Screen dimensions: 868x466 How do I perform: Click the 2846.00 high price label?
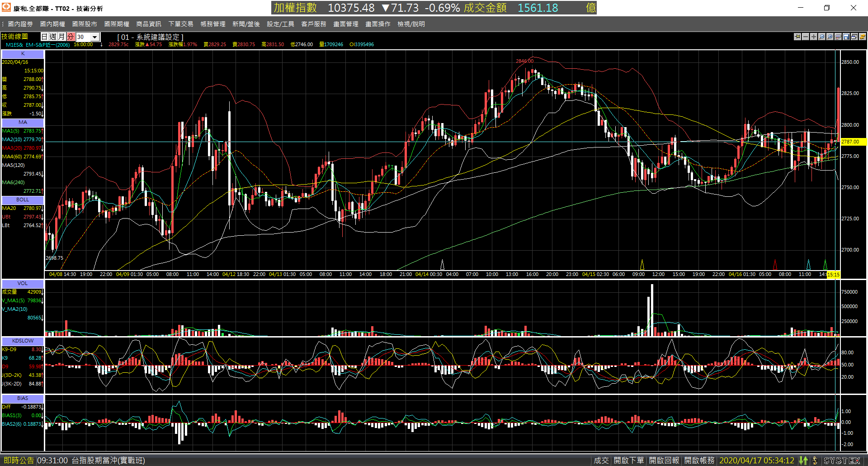[524, 61]
